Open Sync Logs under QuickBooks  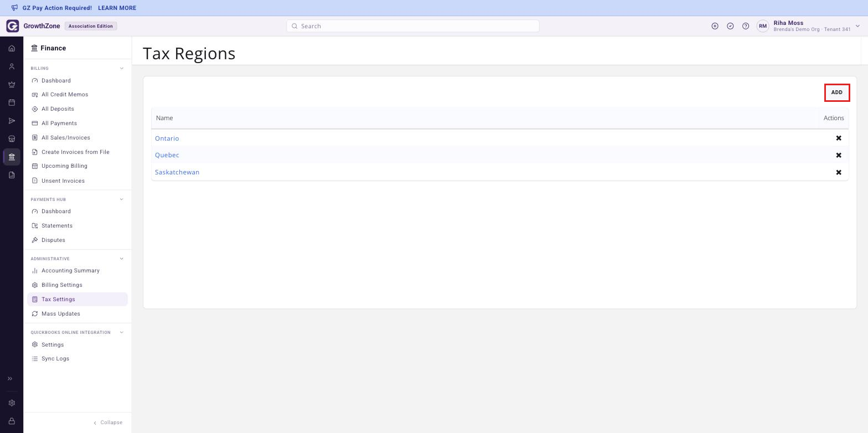(55, 359)
